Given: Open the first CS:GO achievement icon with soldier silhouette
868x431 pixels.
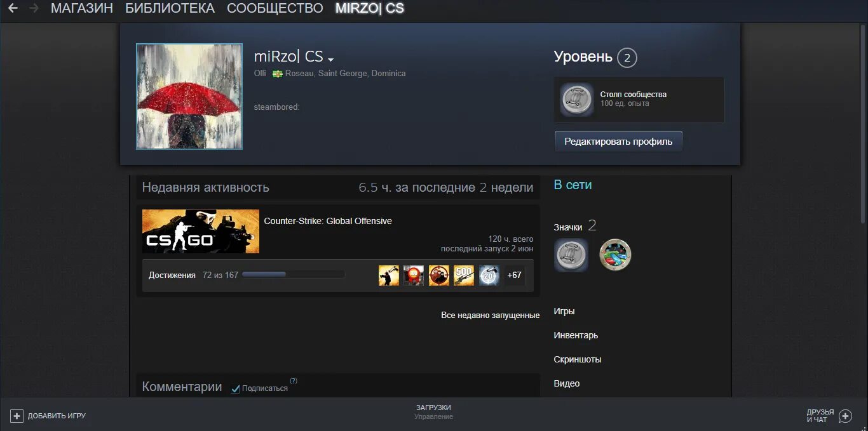Looking at the screenshot, I should tap(389, 275).
